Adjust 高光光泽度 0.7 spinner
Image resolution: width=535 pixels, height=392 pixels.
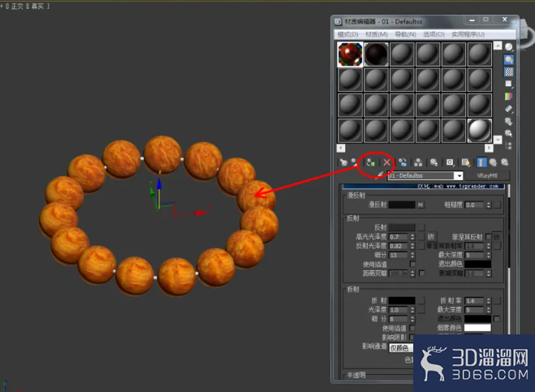[412, 236]
